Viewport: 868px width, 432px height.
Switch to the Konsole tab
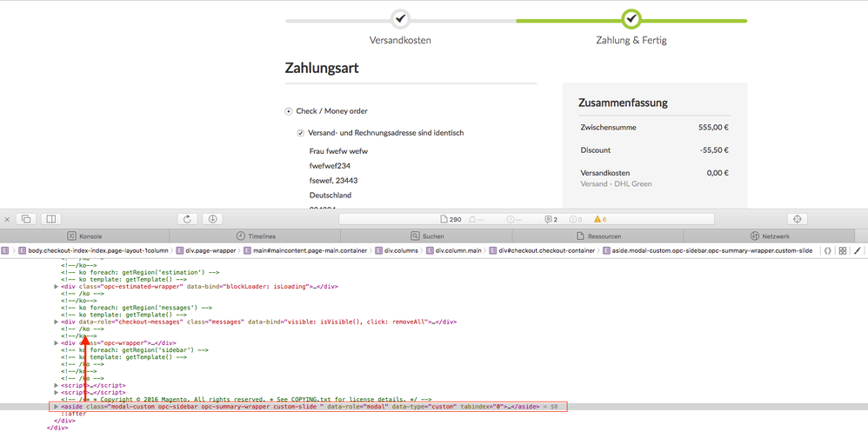pyautogui.click(x=84, y=236)
